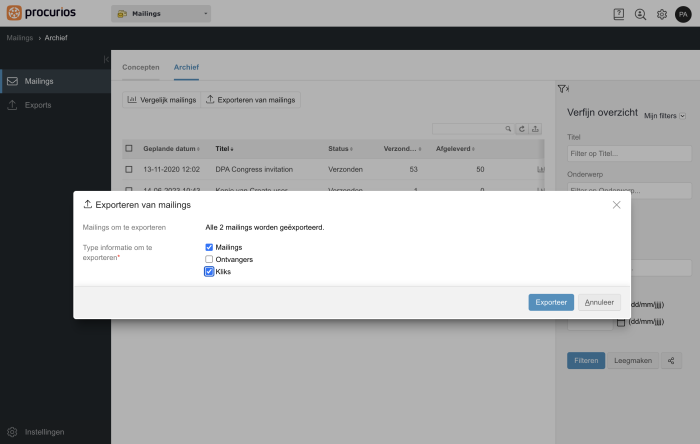Click the table export icon next to refresh
This screenshot has height=444, width=700.
[535, 129]
